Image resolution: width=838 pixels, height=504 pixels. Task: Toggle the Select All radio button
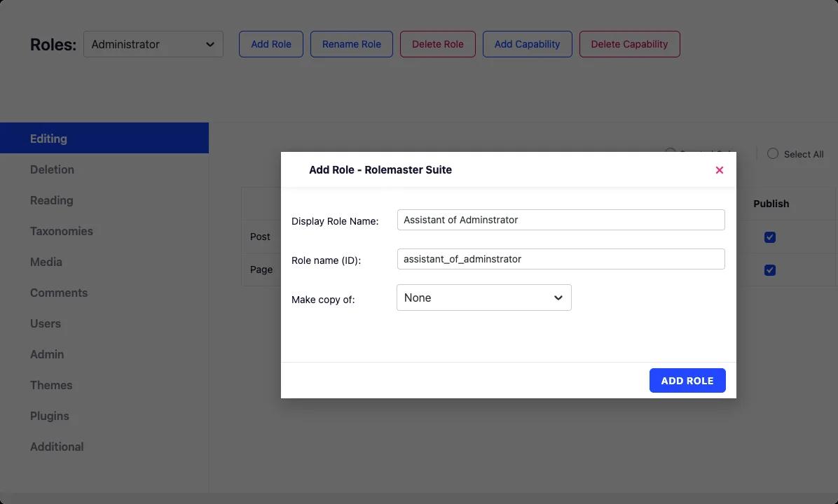(x=773, y=154)
